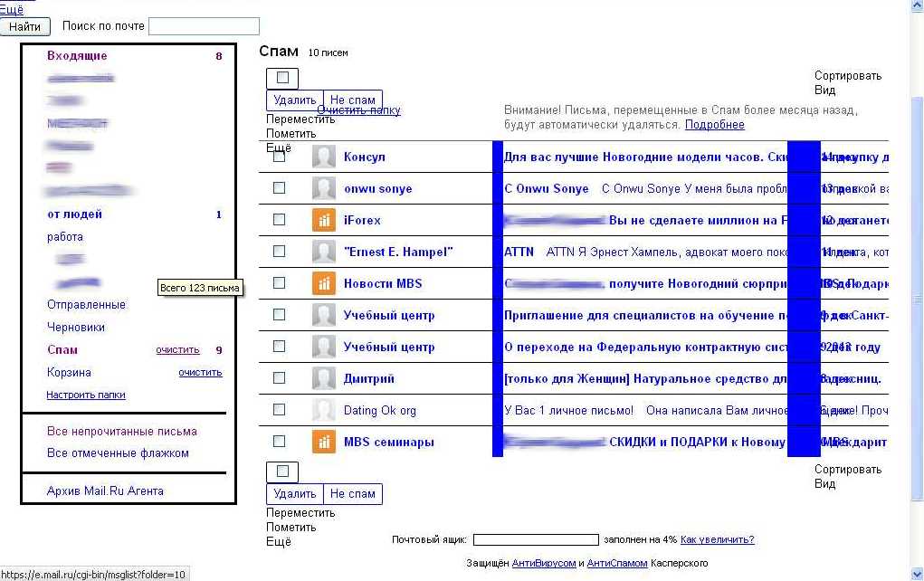This screenshot has width=924, height=581.
Task: Click the bottom Удалить button
Action: [x=295, y=494]
